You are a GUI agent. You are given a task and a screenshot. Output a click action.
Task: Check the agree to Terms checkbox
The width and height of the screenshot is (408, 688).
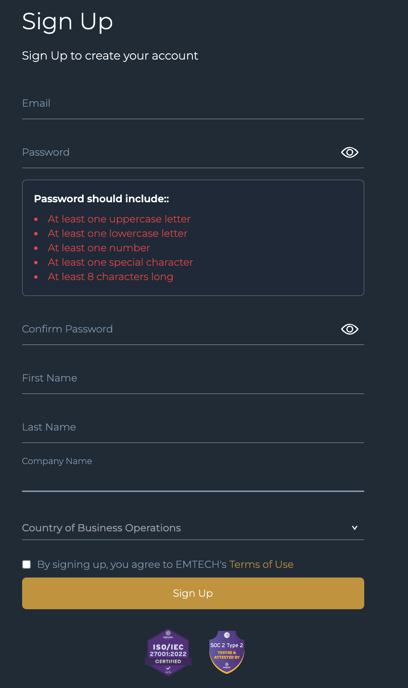27,564
